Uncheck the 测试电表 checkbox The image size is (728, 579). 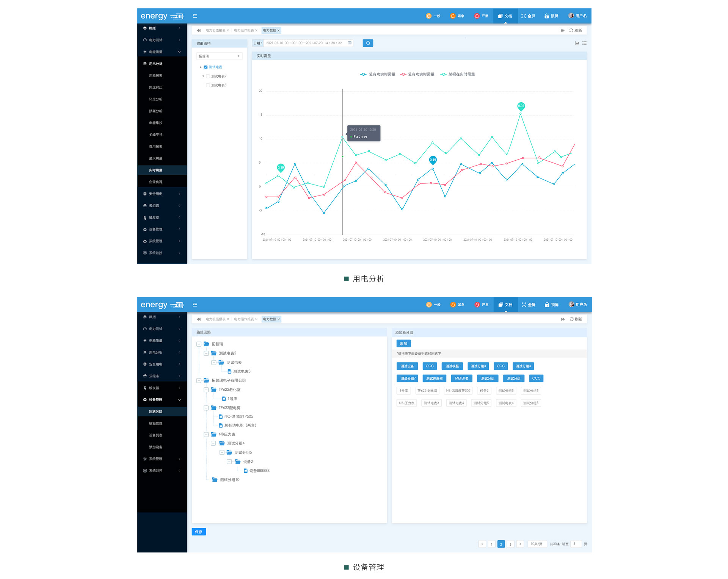coord(206,67)
